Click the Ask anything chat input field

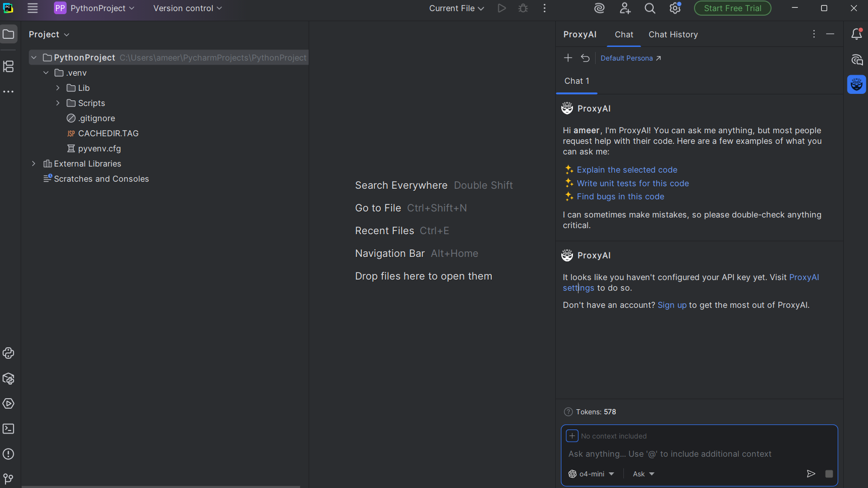[x=699, y=454]
